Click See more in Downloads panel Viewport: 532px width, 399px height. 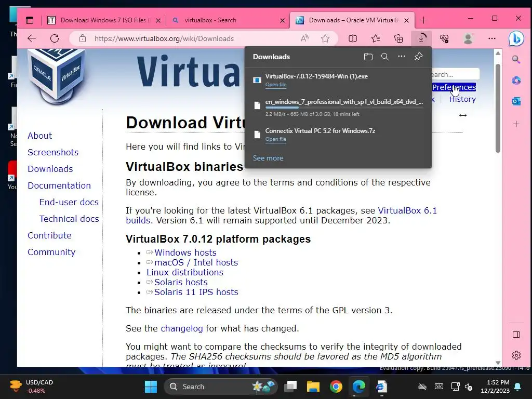[268, 158]
